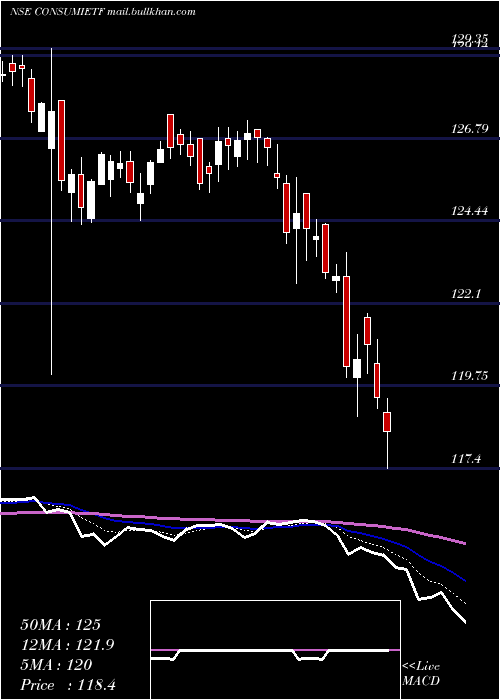Select the 126.79 price level label
The width and height of the screenshot is (500, 700).
point(470,129)
